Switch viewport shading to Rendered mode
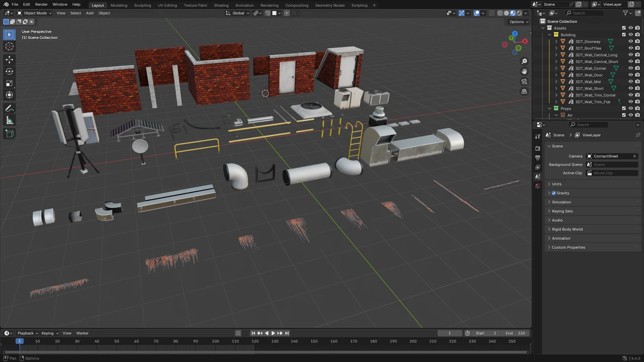 (519, 13)
